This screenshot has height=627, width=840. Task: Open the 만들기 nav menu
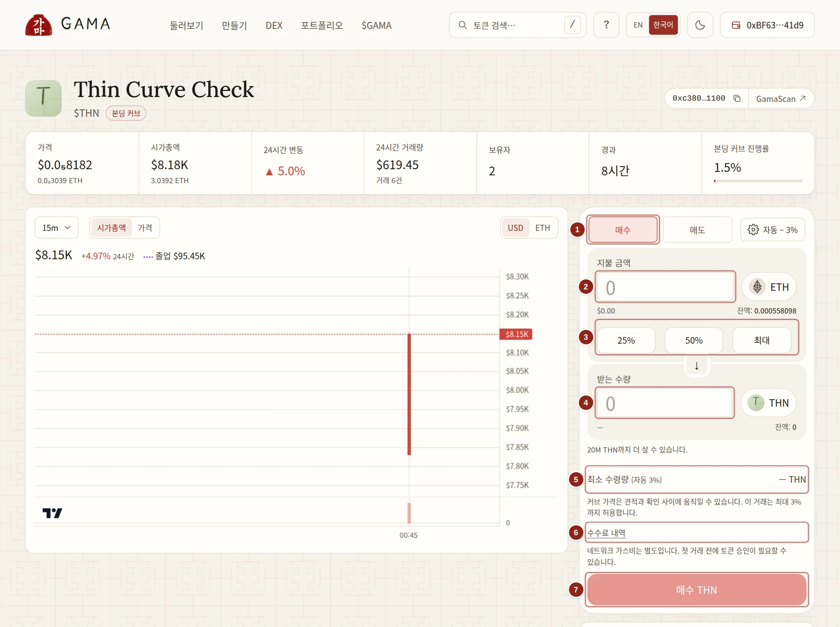pos(234,25)
